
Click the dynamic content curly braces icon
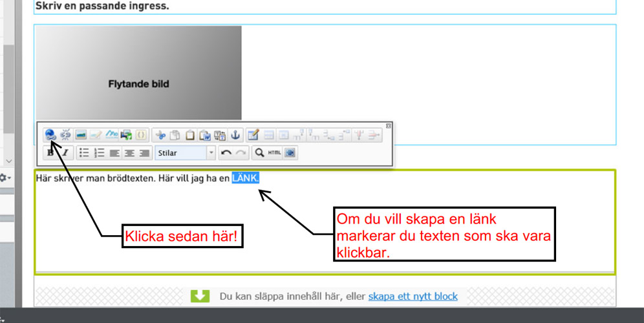point(141,134)
